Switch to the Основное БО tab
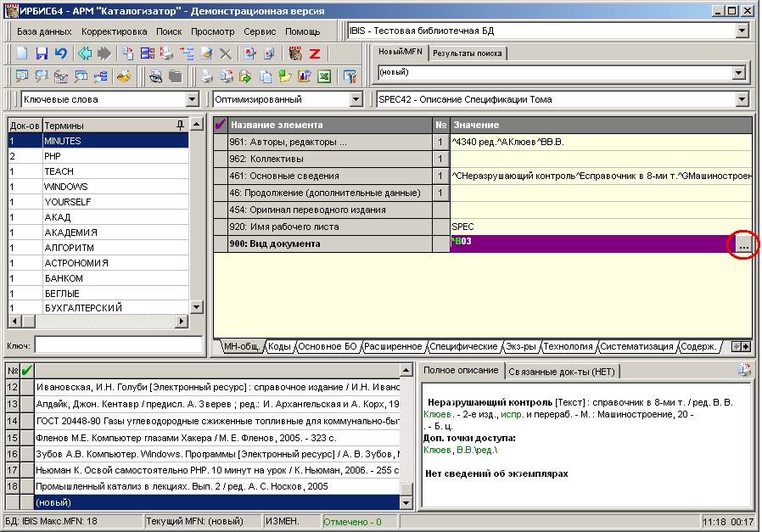This screenshot has width=762, height=532. [x=328, y=346]
